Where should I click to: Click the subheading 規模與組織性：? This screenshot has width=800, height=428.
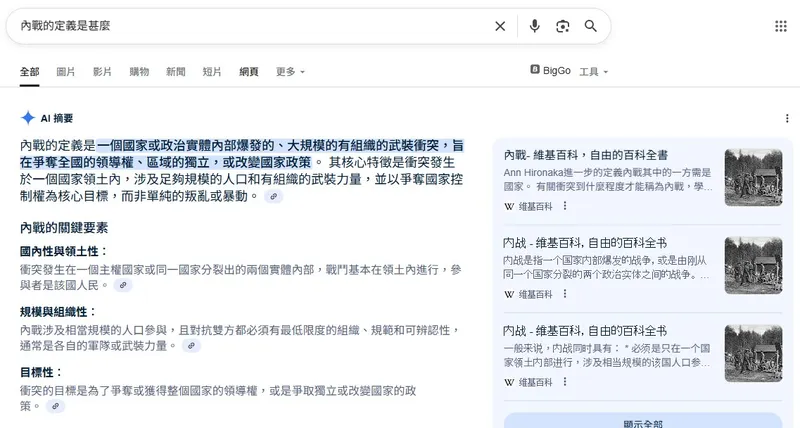pos(58,312)
